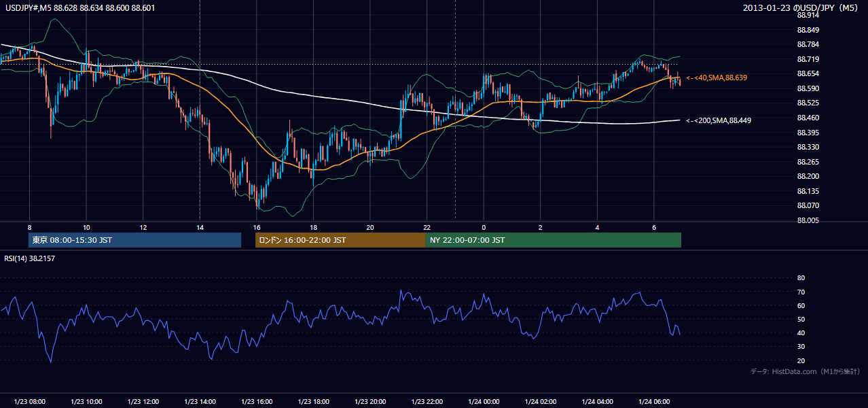This screenshot has height=408, width=868.
Task: Click the 40 SMA 88.639 label
Action: (x=717, y=78)
